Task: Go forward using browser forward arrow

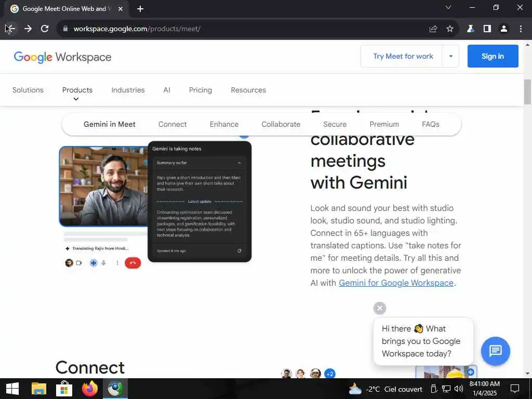Action: pos(28,29)
